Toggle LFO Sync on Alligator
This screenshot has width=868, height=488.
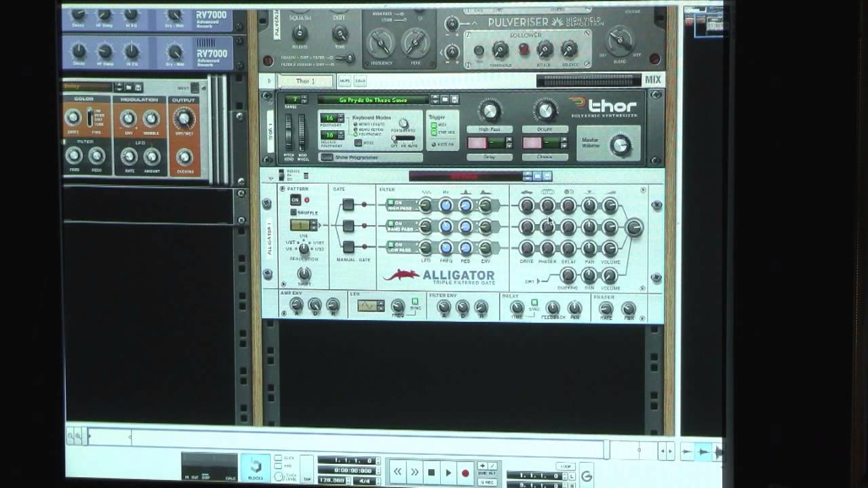[415, 301]
